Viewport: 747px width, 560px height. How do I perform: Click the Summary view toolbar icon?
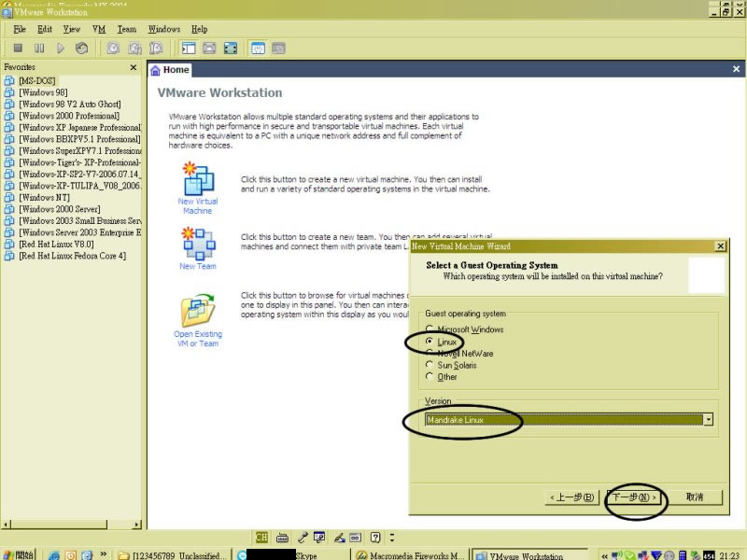coord(258,49)
